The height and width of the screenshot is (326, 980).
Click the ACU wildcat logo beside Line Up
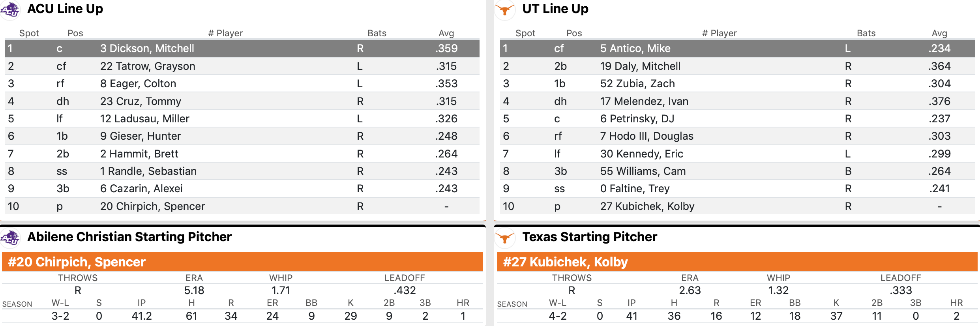10,9
